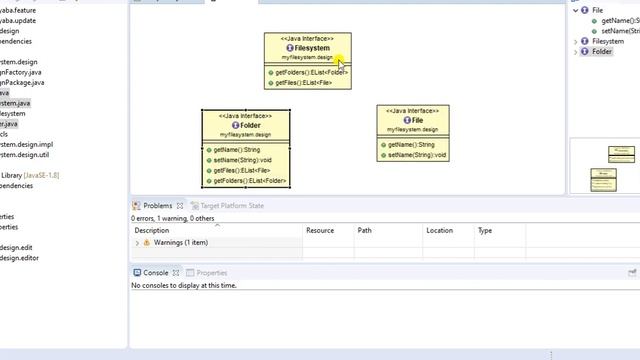Image resolution: width=640 pixels, height=360 pixels.
Task: Click the lower thumbnail box in overview
Action: (x=603, y=180)
